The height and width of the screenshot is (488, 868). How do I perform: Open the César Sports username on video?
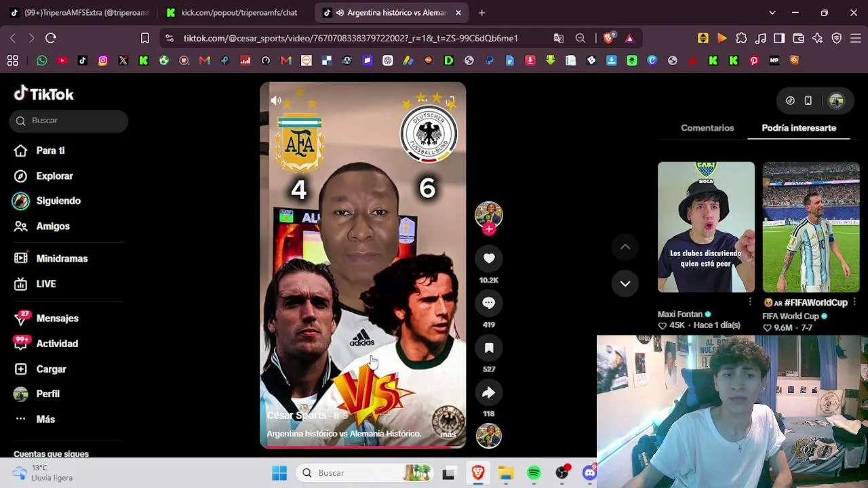click(x=298, y=415)
